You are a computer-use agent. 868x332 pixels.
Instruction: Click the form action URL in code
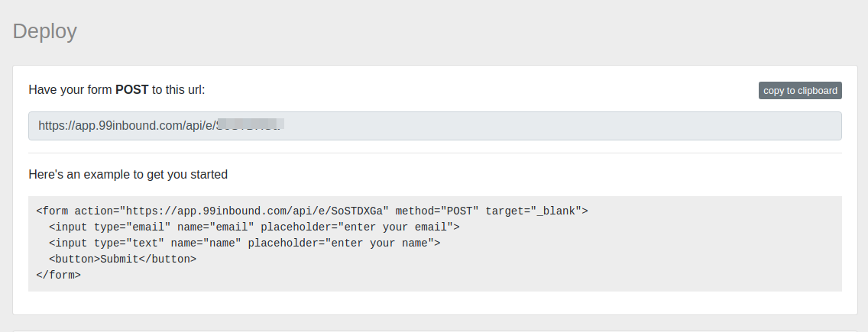click(x=257, y=211)
